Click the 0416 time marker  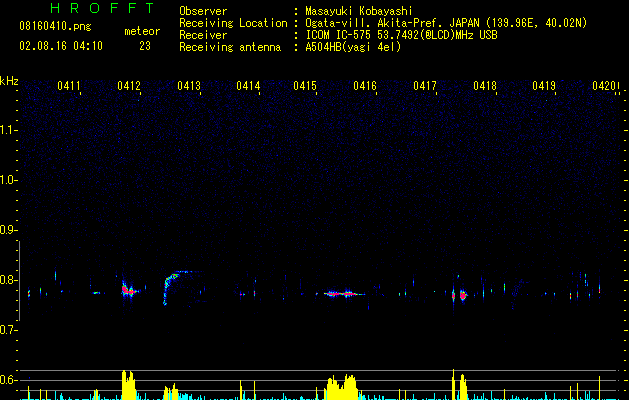tap(365, 86)
